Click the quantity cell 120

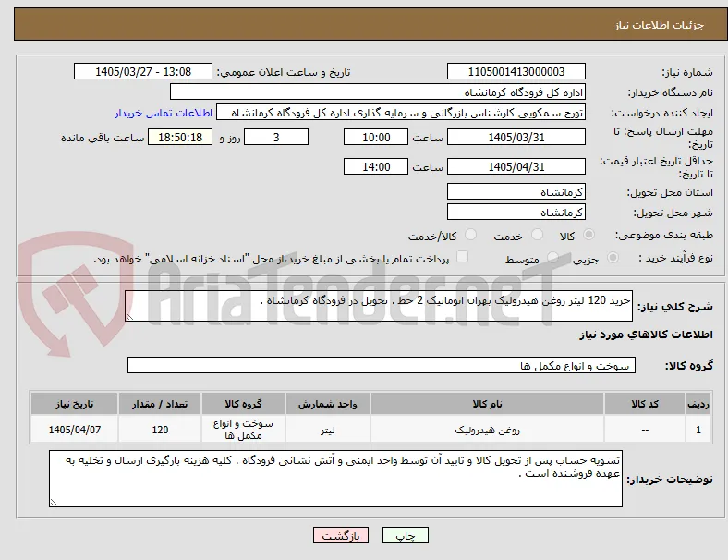[160, 430]
